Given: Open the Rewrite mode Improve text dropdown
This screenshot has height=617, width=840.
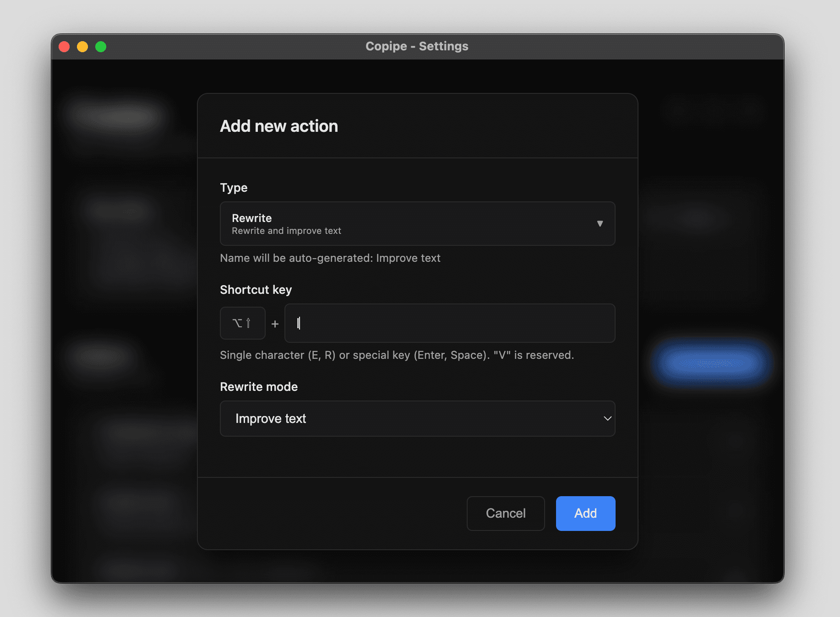Looking at the screenshot, I should click(x=417, y=419).
